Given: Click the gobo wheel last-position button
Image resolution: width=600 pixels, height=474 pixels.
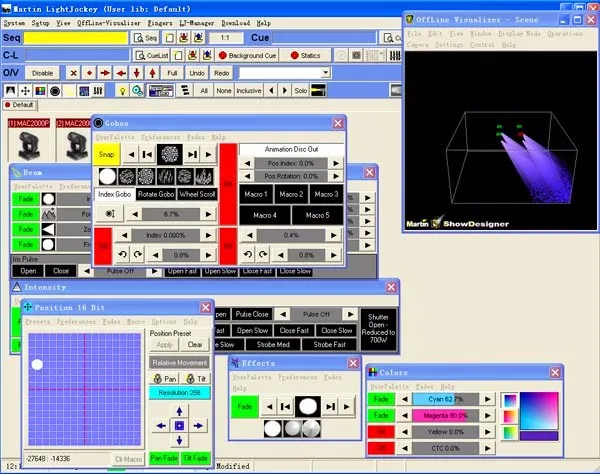Looking at the screenshot, I should pos(192,154).
